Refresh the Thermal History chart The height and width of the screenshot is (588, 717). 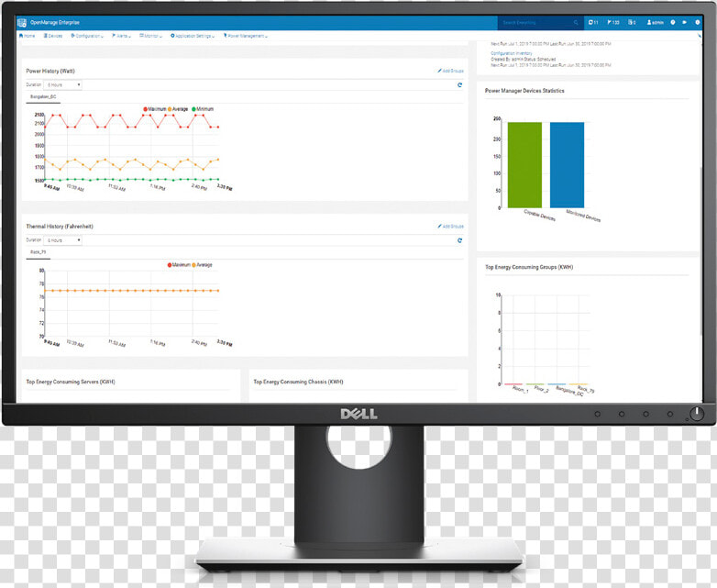click(459, 240)
